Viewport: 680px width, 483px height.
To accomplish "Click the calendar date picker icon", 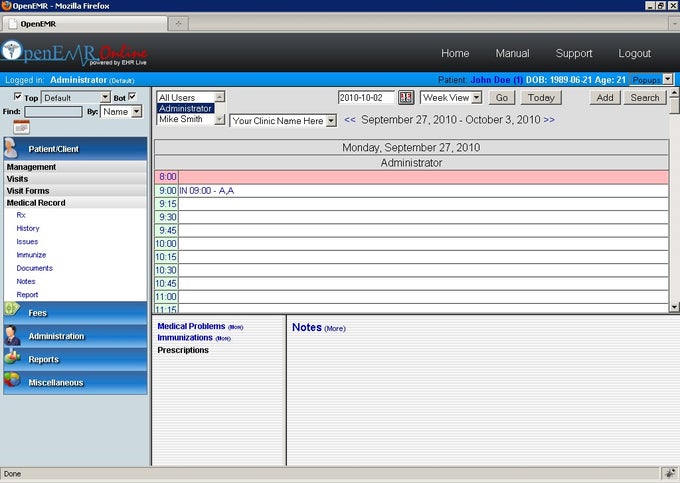I will [406, 98].
